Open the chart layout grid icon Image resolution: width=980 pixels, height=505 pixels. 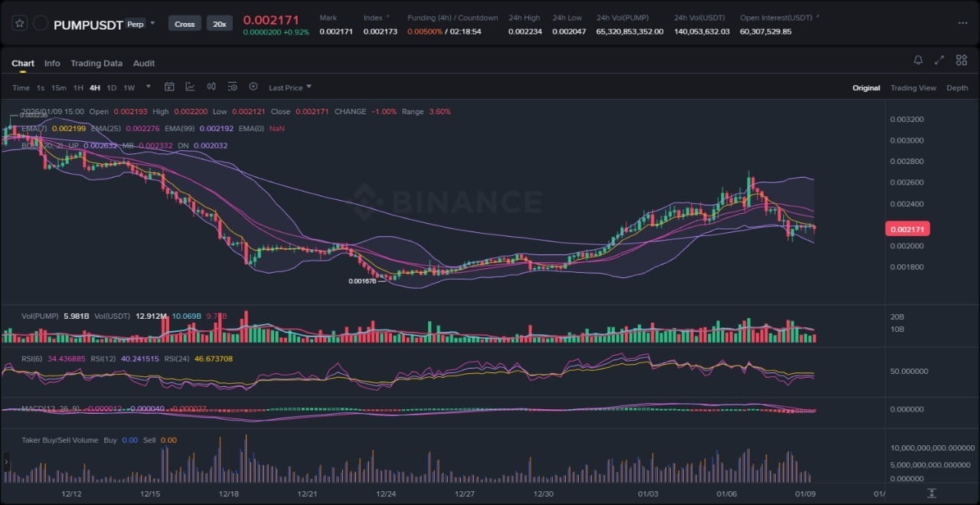[961, 61]
